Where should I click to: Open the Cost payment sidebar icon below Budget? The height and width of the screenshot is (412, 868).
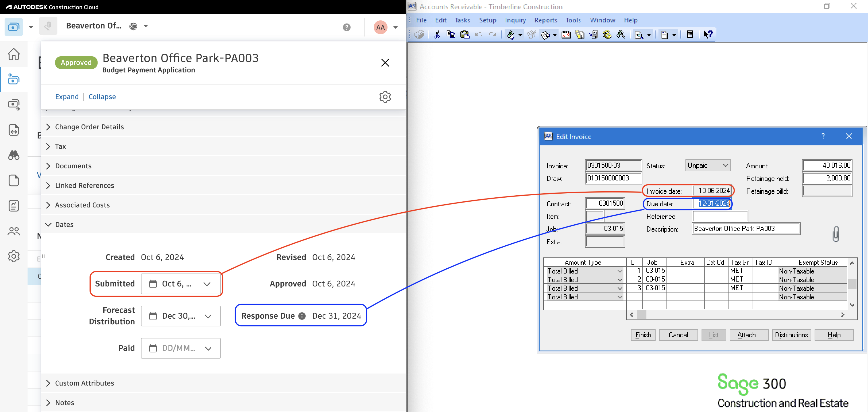point(13,105)
